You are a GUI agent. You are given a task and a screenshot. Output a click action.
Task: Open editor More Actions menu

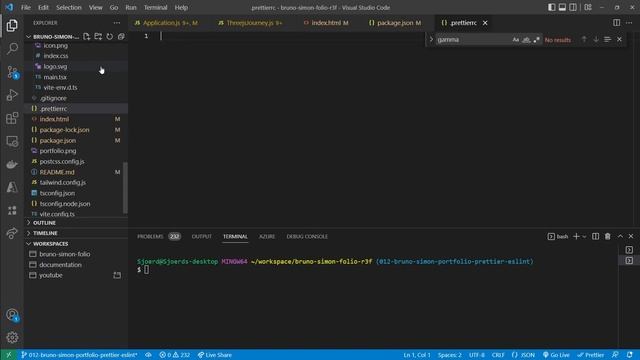(x=629, y=23)
